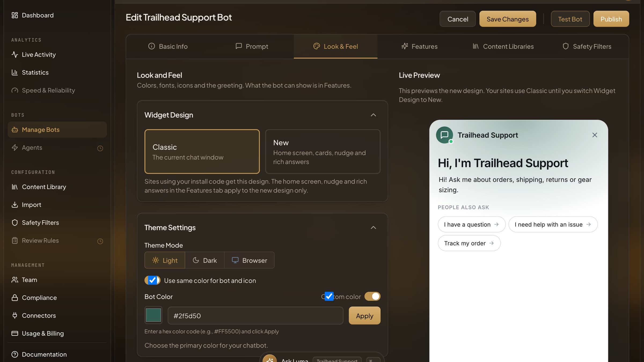Open Live Activity pulse icon
The height and width of the screenshot is (362, 644).
[x=15, y=54]
